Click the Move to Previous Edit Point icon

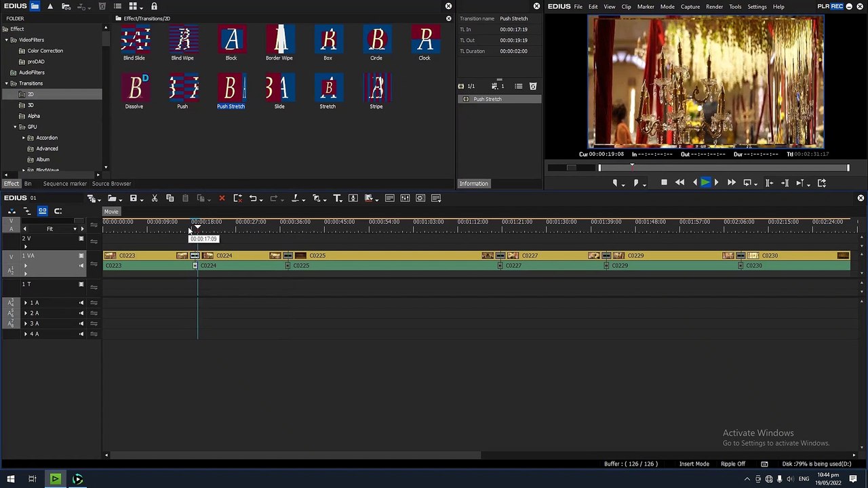(x=769, y=182)
